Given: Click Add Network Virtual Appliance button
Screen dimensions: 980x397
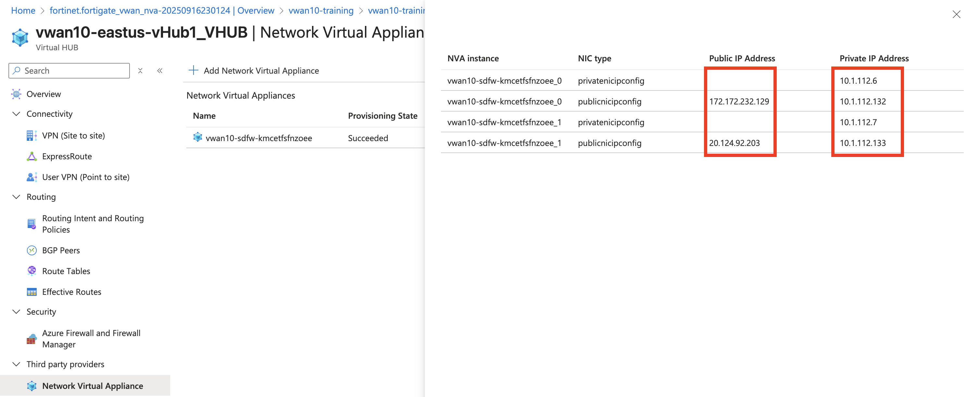Looking at the screenshot, I should [254, 71].
